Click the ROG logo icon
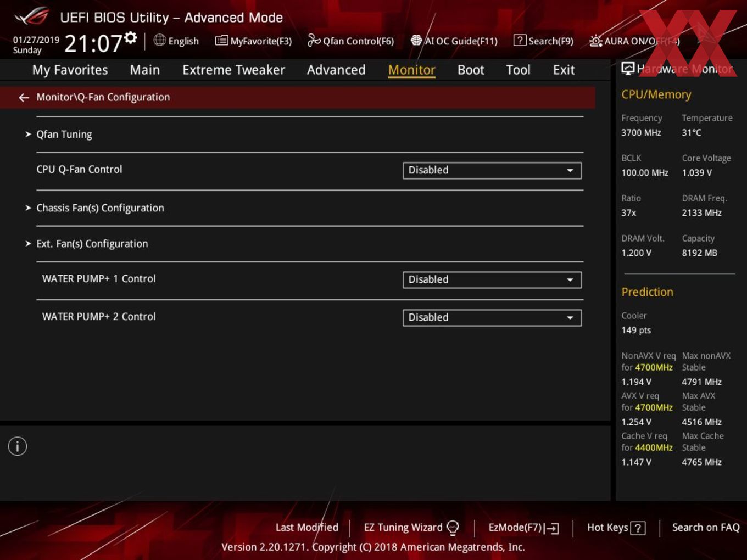 point(32,16)
